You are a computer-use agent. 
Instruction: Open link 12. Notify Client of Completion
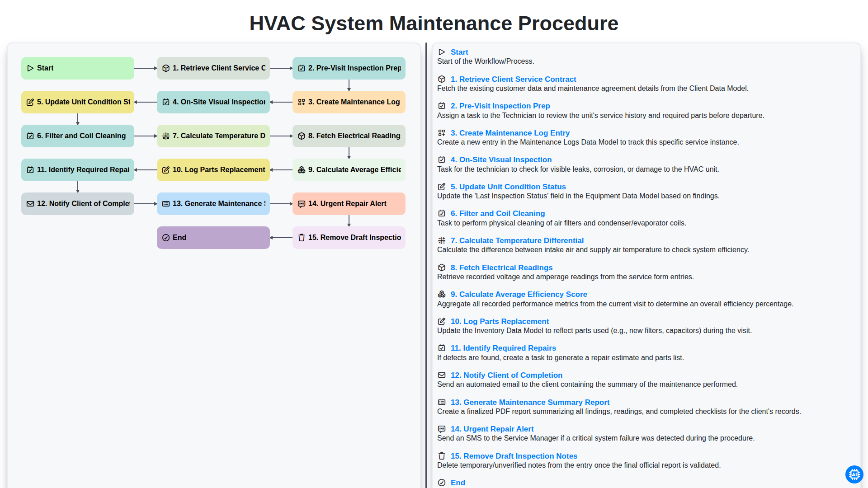[506, 375]
